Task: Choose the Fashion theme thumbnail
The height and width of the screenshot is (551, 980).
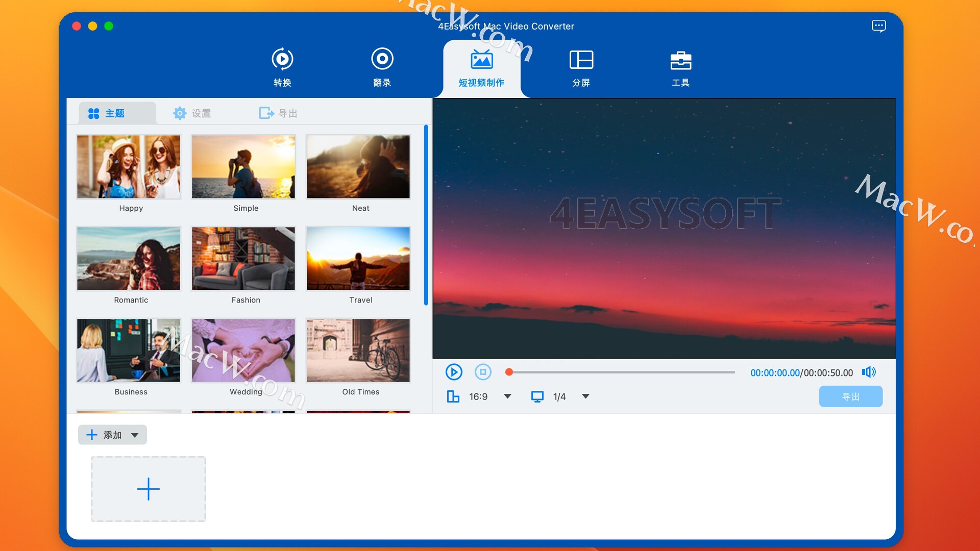Action: (x=243, y=259)
